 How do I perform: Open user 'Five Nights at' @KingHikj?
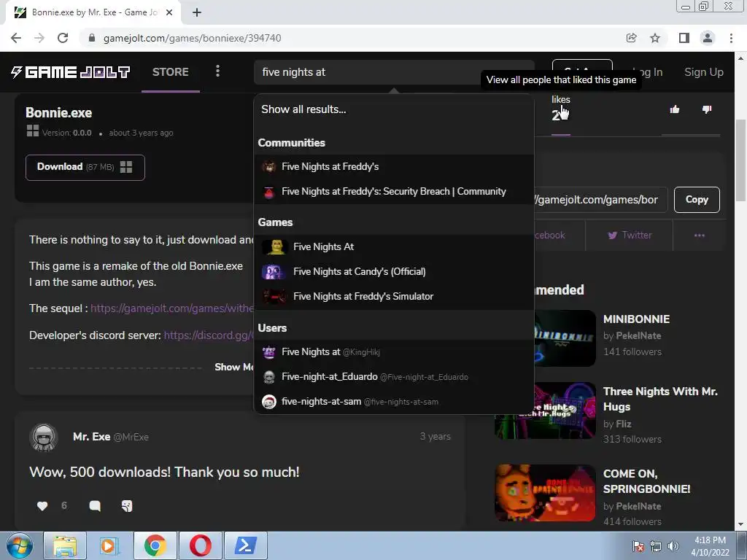click(x=393, y=352)
